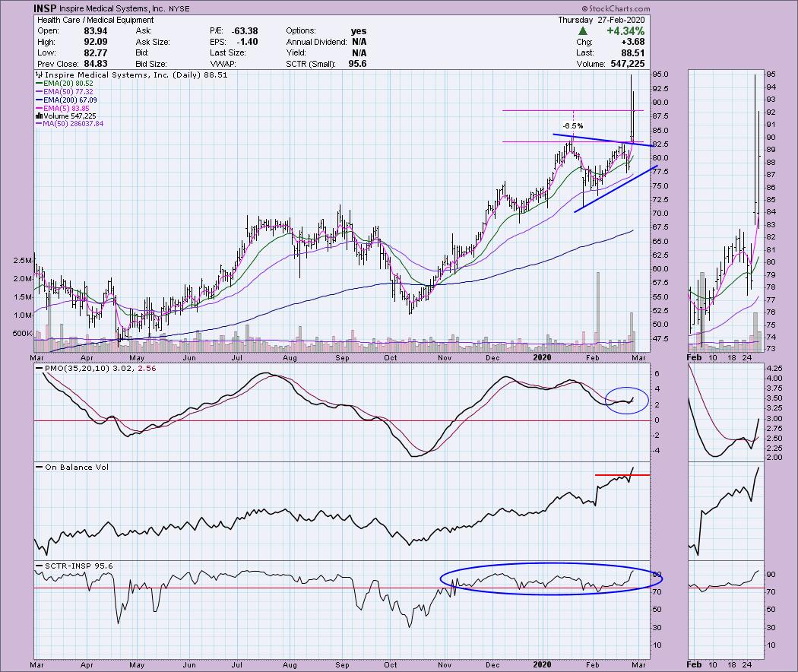Click the Chg value +3.68

[x=633, y=43]
